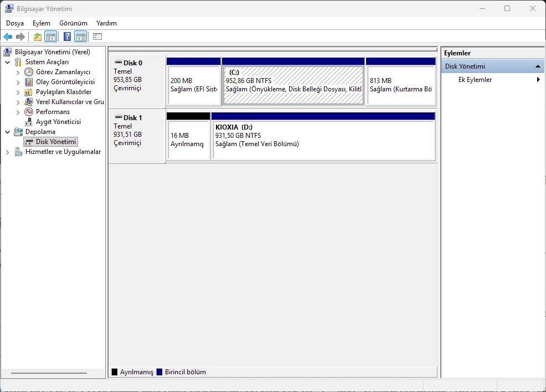Click the Disk 1 header panel
Image resolution: width=546 pixels, height=392 pixels.
click(x=137, y=136)
